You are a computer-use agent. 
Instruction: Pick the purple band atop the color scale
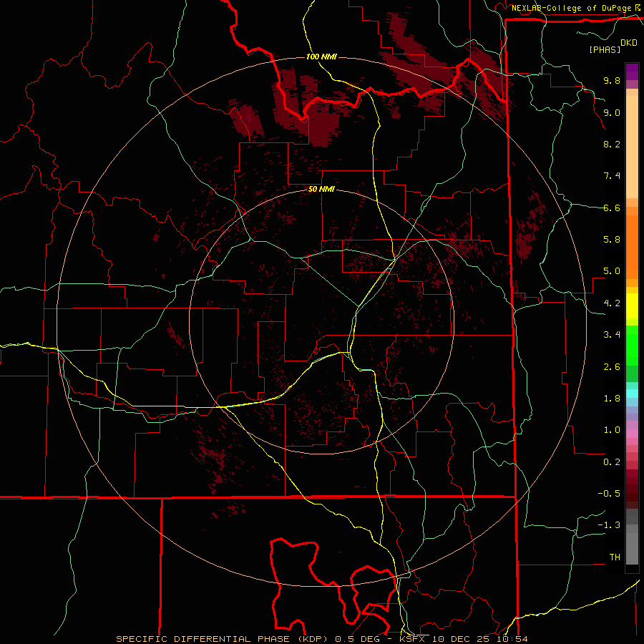point(632,72)
